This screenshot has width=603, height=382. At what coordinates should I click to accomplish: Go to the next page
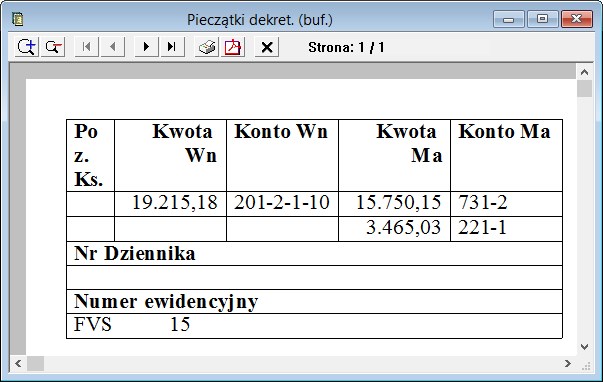point(146,47)
